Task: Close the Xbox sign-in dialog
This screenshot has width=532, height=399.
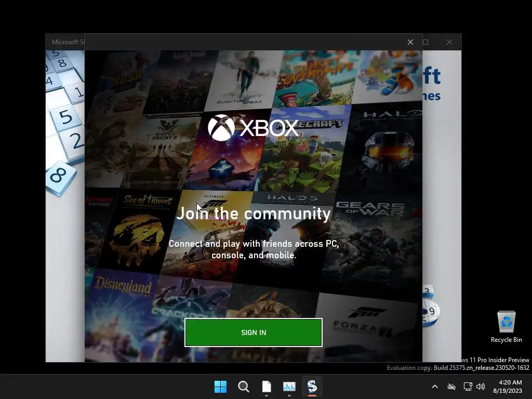Action: point(410,42)
